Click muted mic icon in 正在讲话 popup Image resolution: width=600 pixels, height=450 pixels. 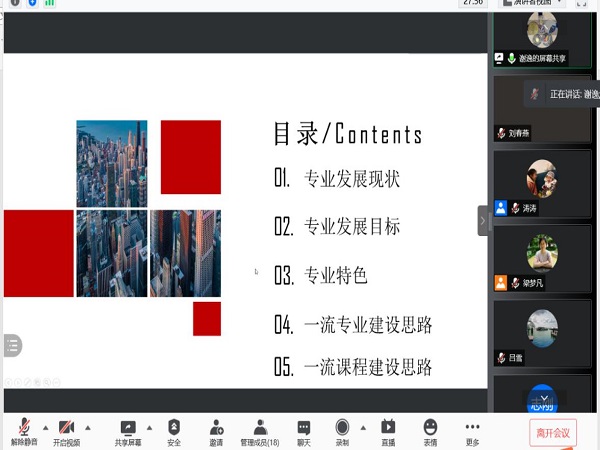click(535, 94)
